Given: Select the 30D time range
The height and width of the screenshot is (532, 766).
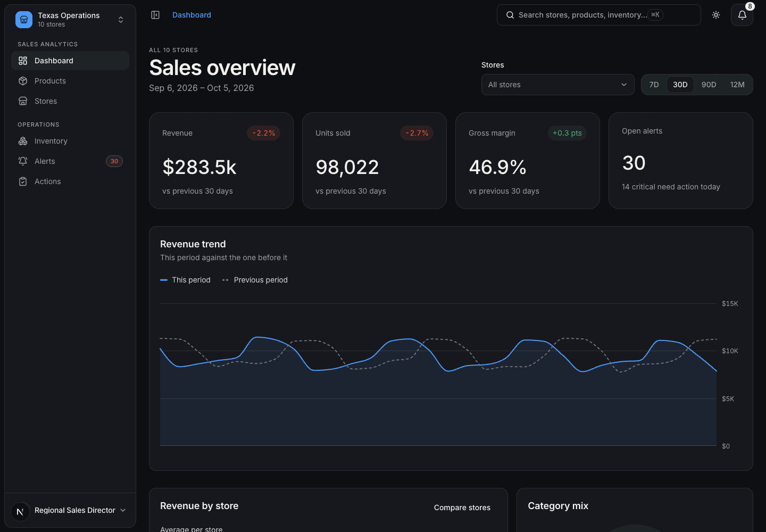Looking at the screenshot, I should point(680,85).
